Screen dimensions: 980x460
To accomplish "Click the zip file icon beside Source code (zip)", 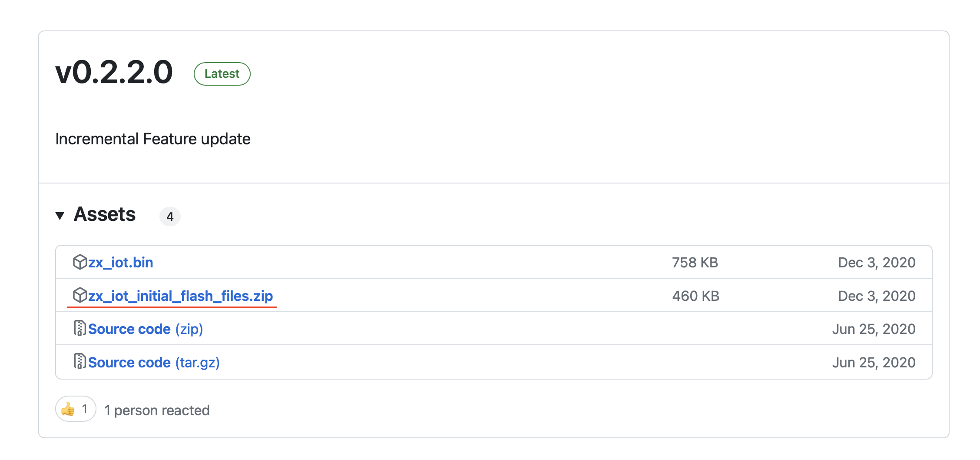I will pos(79,329).
